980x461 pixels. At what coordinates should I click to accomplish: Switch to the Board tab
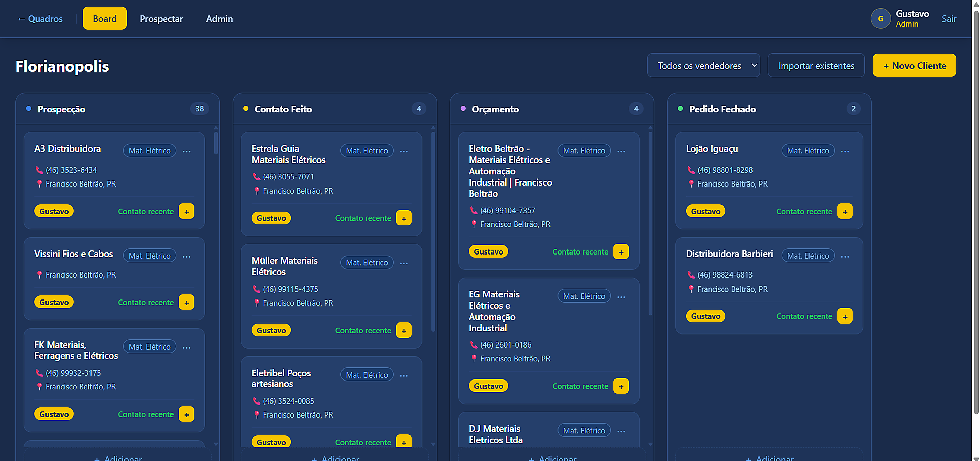click(105, 18)
